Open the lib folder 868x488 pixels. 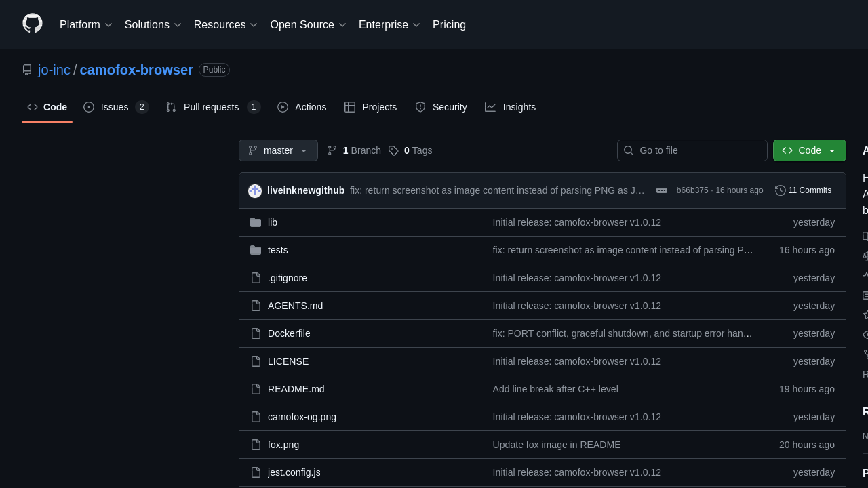point(273,222)
